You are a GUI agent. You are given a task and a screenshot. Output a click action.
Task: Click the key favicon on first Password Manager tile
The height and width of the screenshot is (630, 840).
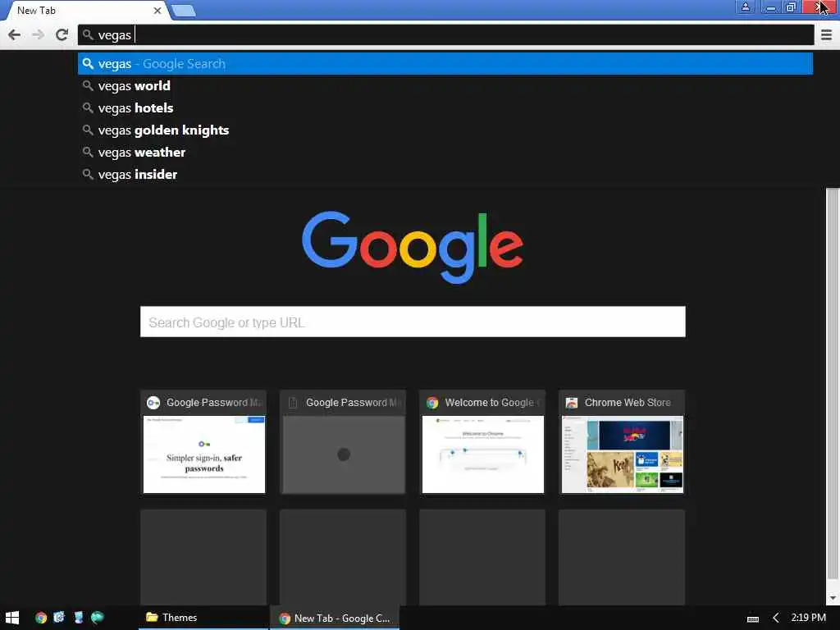153,403
